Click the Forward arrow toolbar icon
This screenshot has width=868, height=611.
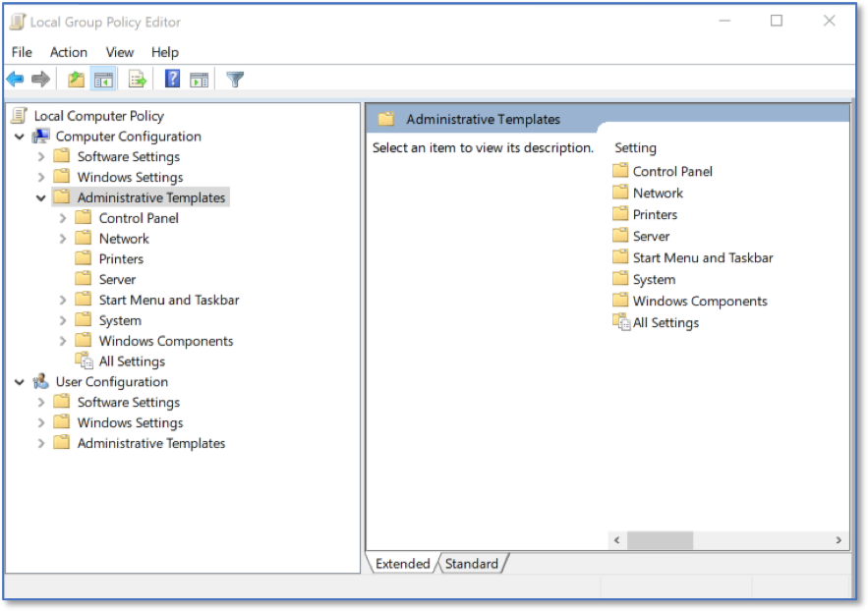40,79
